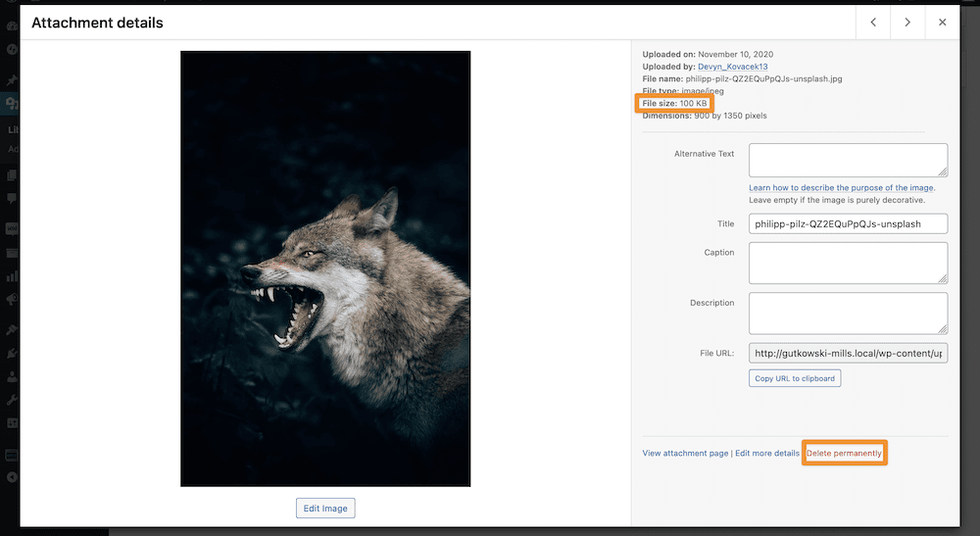The width and height of the screenshot is (980, 536).
Task: Click Delete permanently link
Action: point(844,453)
